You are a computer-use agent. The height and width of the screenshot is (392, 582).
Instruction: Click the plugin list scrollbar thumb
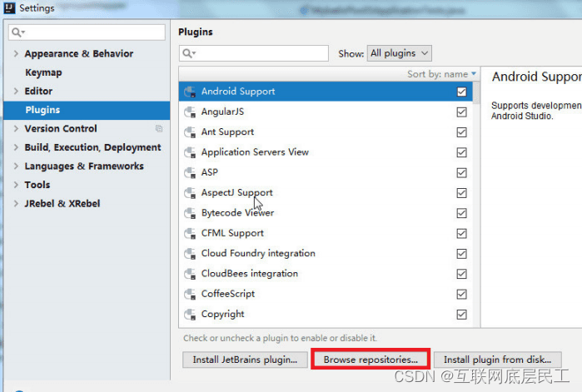(476, 93)
